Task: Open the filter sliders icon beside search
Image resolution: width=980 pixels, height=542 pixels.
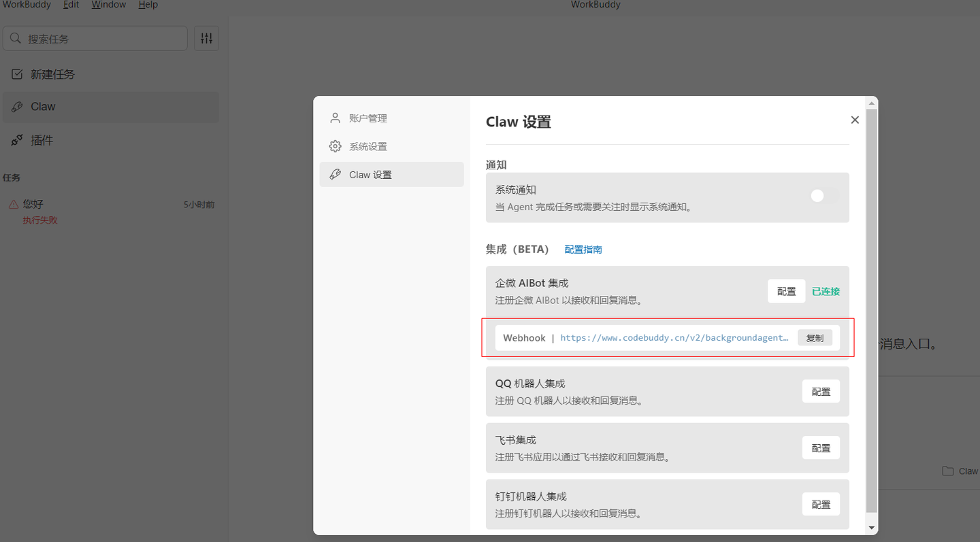Action: 207,39
